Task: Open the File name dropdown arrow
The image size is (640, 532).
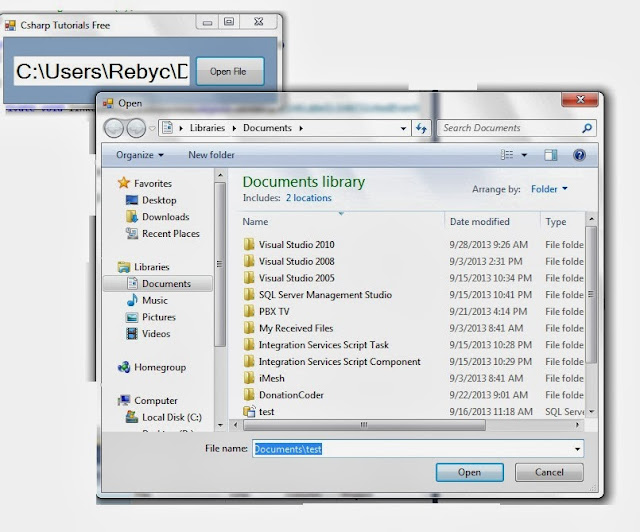Action: (x=577, y=449)
